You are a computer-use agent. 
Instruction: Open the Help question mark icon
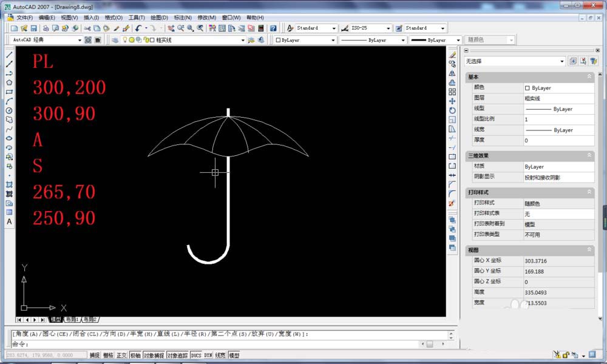click(273, 29)
